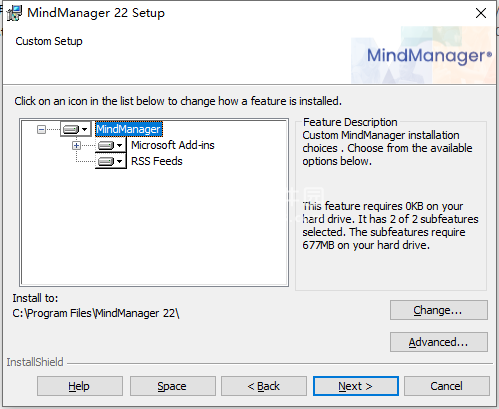Open the arrow beside the Microsoft Add-ins drive icon
This screenshot has height=409, width=499.
click(x=120, y=145)
